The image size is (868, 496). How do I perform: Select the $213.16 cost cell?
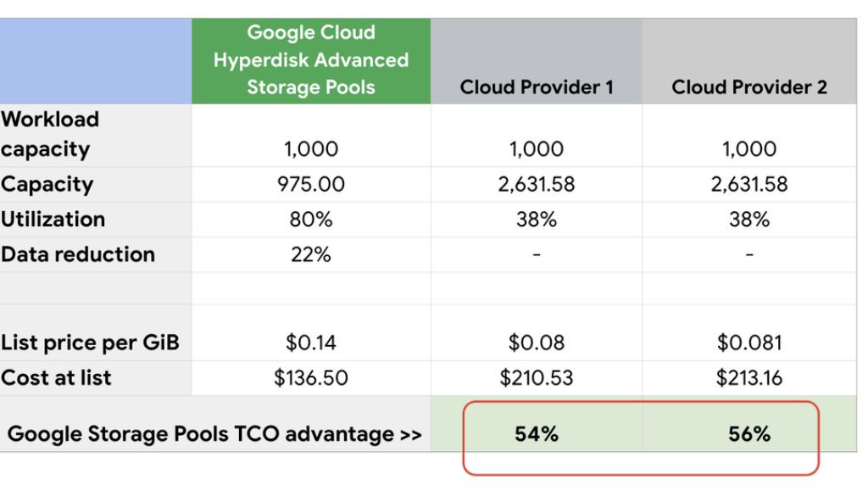[x=749, y=377]
